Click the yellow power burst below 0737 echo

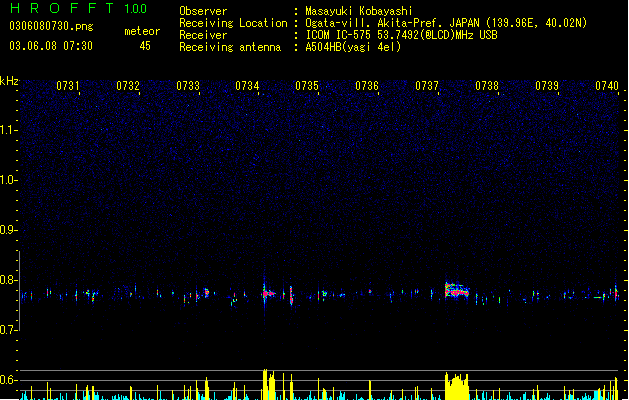(457, 386)
